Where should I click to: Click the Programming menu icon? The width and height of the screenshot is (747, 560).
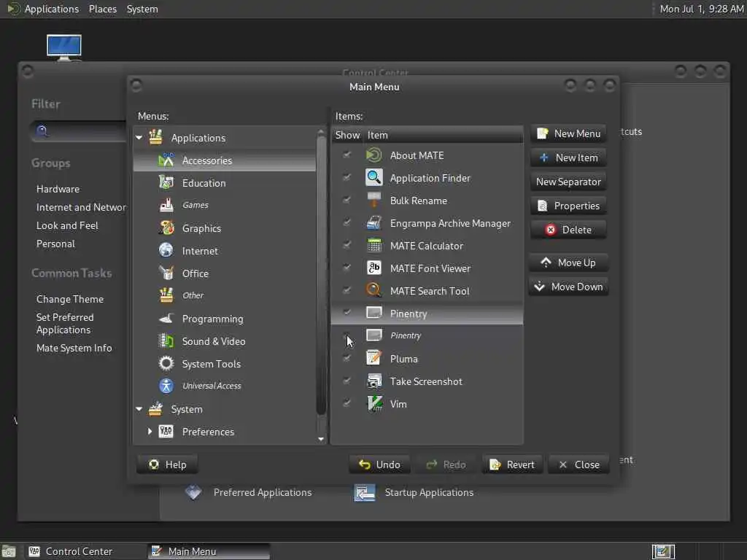[166, 319]
